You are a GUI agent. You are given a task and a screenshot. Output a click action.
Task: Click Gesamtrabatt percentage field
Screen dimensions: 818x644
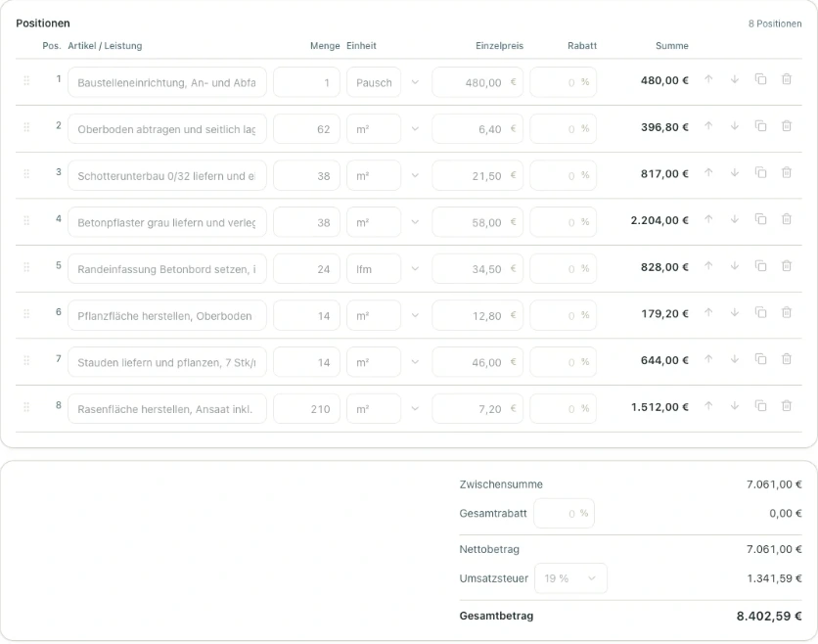point(564,514)
